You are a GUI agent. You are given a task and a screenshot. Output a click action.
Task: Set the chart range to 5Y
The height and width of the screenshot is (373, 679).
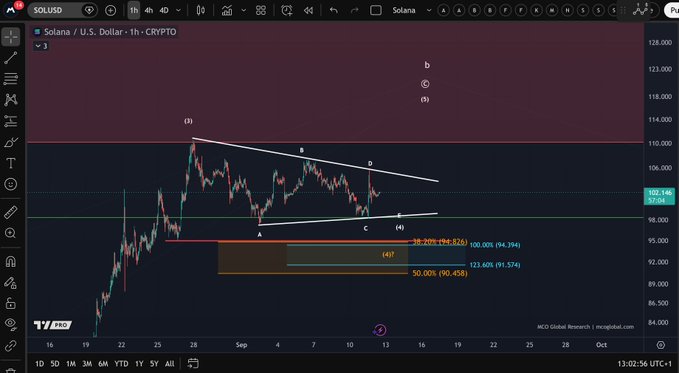pyautogui.click(x=154, y=363)
